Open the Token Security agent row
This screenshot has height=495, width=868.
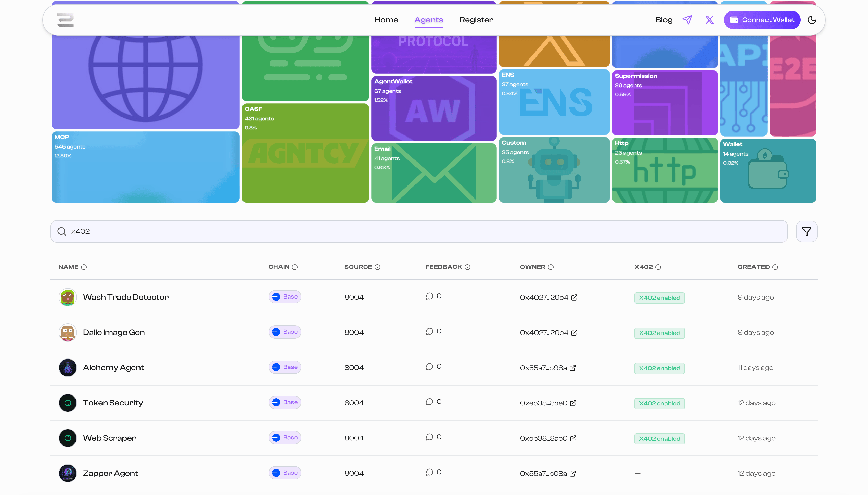click(x=434, y=403)
